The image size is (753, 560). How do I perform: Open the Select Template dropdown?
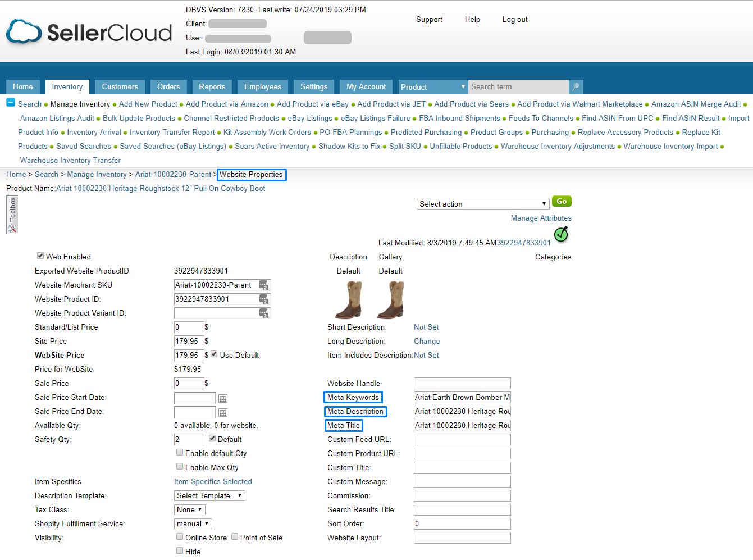[209, 495]
